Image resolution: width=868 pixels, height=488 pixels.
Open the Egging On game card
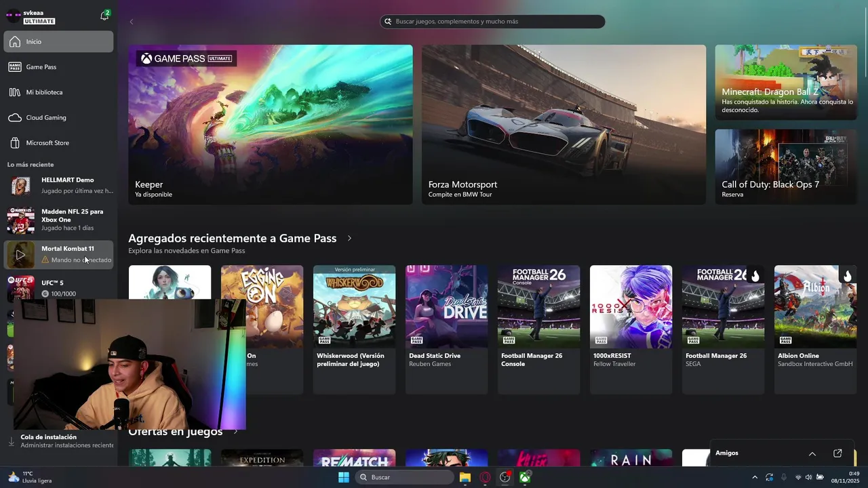(262, 329)
